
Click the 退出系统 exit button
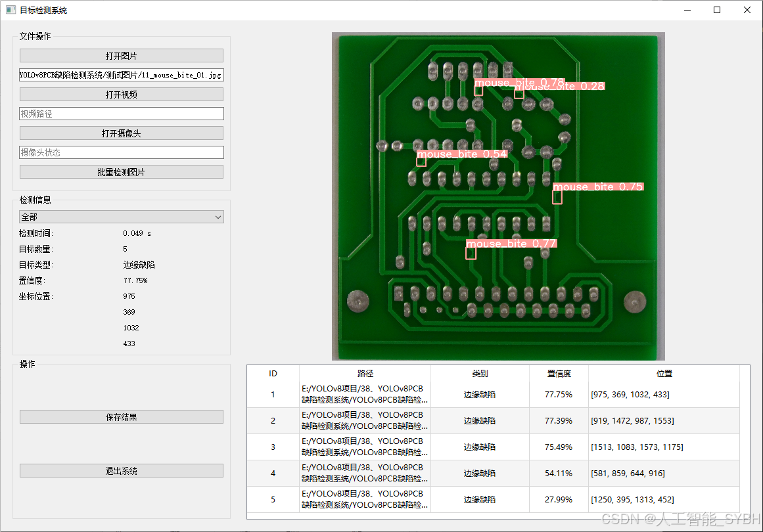click(x=121, y=470)
